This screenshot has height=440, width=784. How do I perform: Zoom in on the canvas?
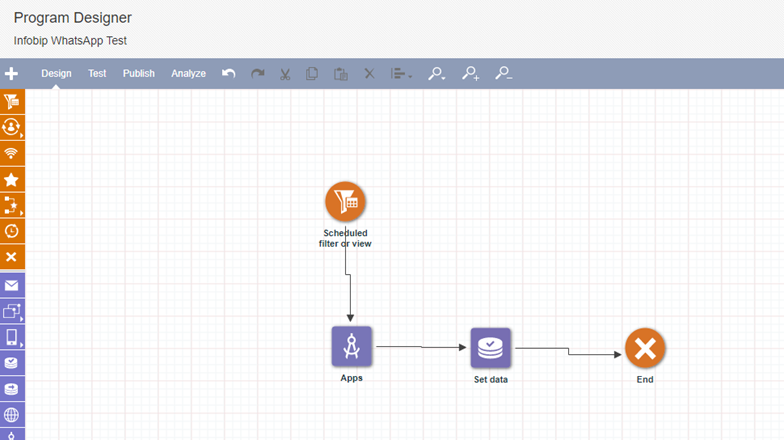[x=470, y=74]
